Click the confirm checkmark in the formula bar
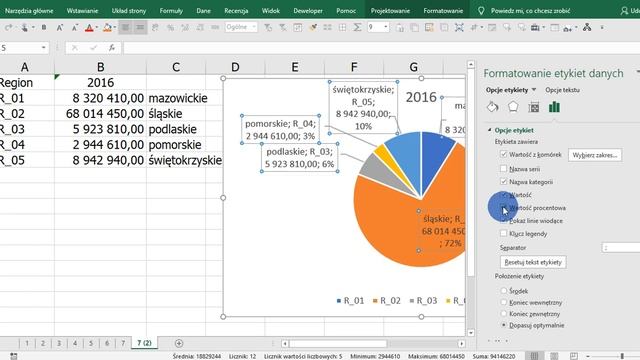The width and height of the screenshot is (640, 360). pos(93,48)
